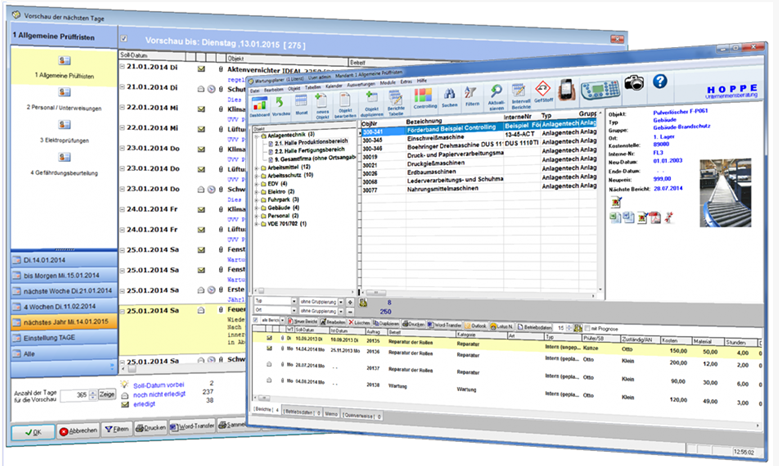Click the Anzahl der Tage input field
The width and height of the screenshot is (779, 466).
[74, 395]
